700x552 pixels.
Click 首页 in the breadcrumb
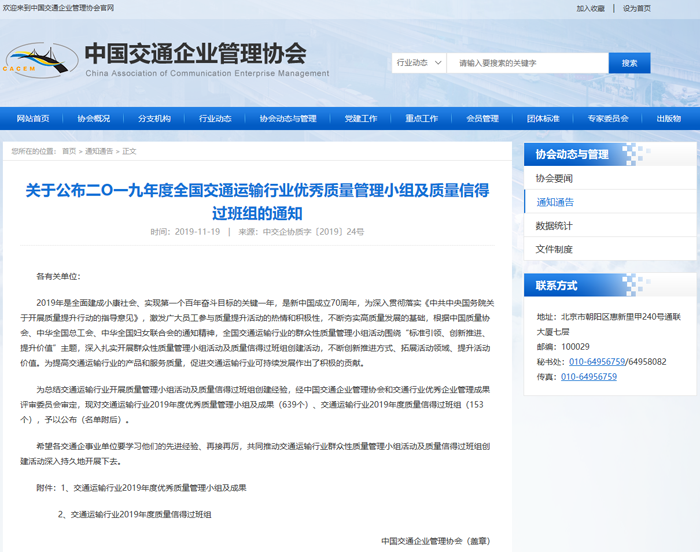[69, 151]
